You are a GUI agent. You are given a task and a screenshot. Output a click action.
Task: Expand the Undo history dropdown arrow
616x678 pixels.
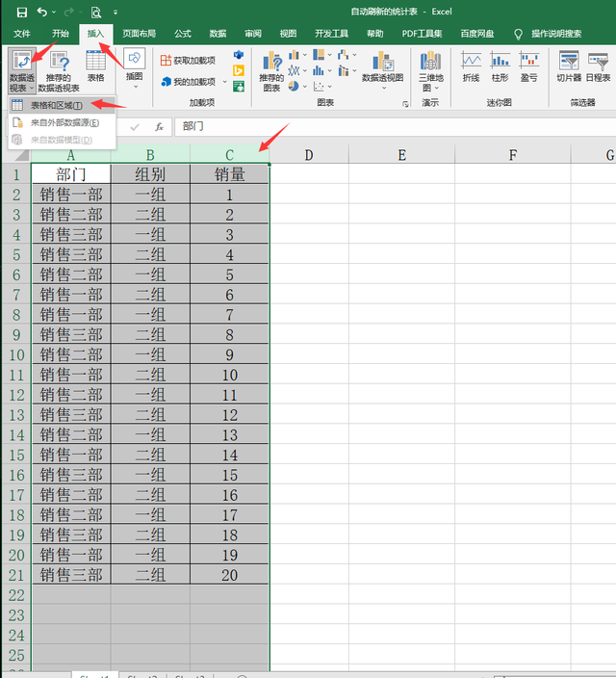click(54, 13)
